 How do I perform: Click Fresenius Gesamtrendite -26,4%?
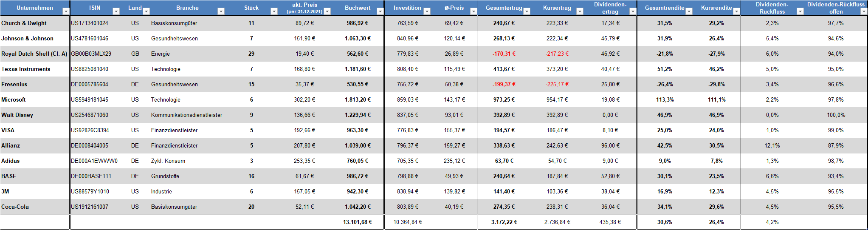[665, 84]
